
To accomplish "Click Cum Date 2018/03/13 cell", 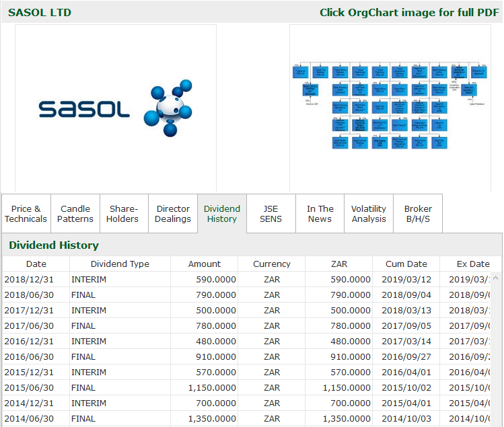I will click(x=406, y=310).
